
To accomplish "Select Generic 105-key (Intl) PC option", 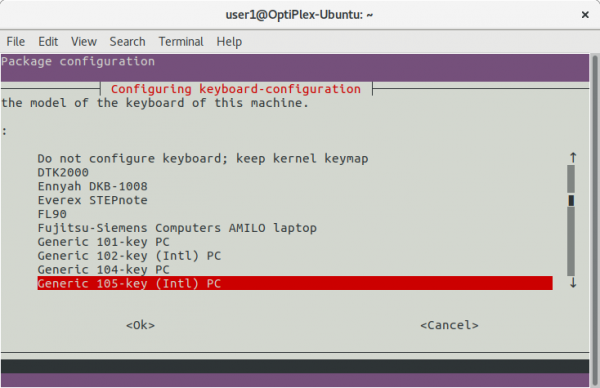I will tap(295, 283).
